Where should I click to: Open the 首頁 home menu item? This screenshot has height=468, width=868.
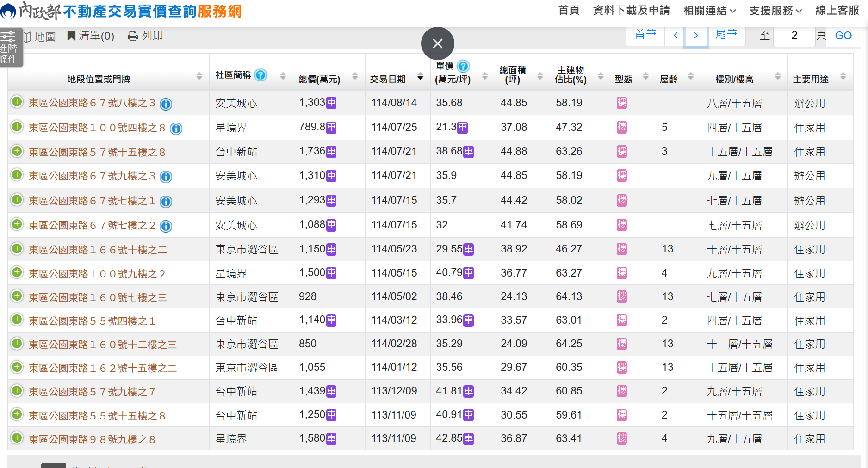pyautogui.click(x=569, y=11)
